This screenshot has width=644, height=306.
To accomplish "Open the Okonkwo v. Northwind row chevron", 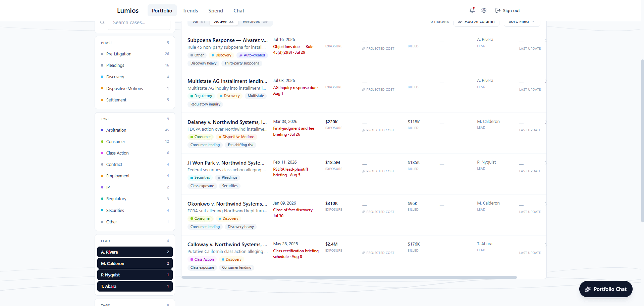I will coord(546,204).
